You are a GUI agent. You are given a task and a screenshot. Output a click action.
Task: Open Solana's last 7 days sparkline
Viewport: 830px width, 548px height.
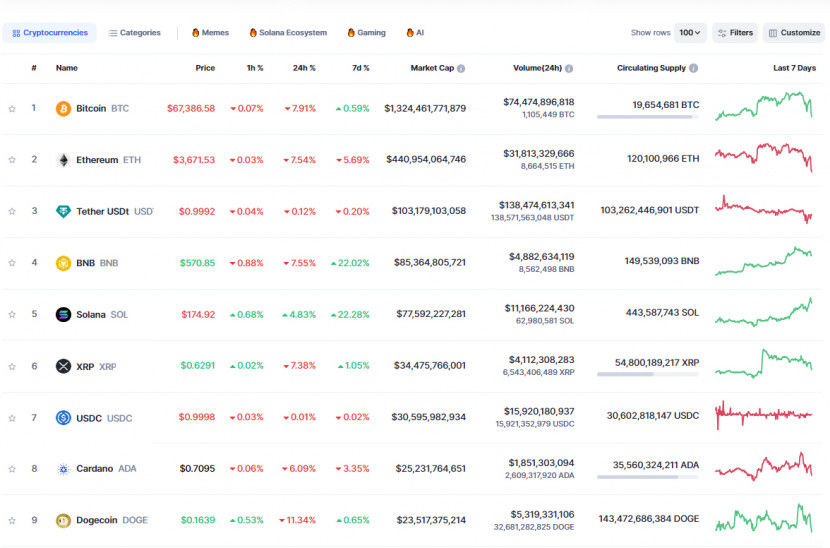[x=764, y=312]
